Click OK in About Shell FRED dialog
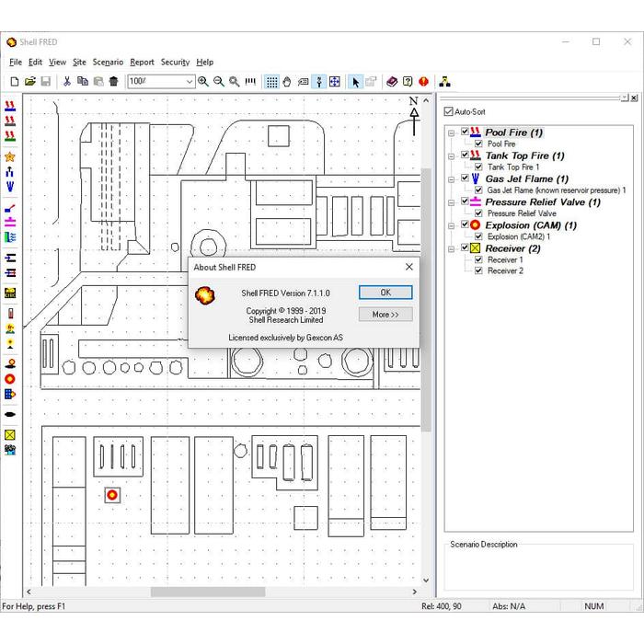The image size is (644, 644). click(x=385, y=293)
